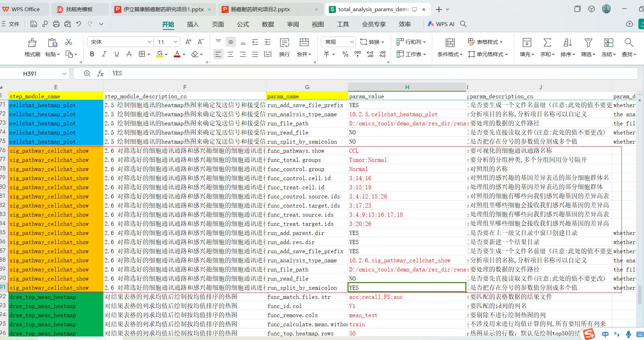Click the thousands separator icon
Viewport: 644px width, 340px height.
(x=358, y=54)
